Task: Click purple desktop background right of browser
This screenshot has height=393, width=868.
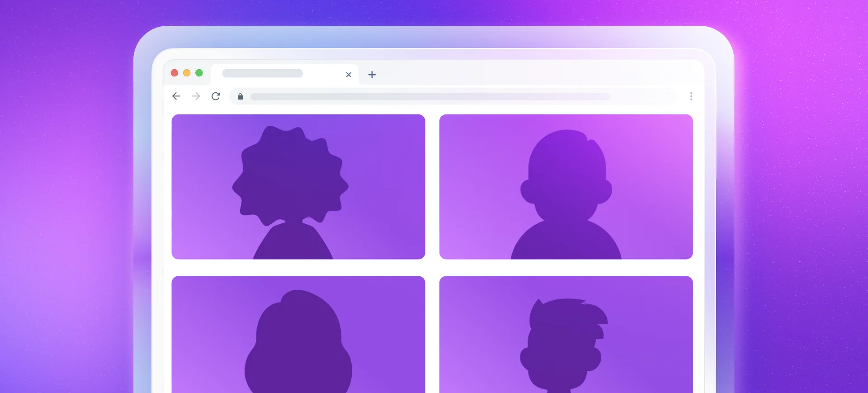Action: (x=800, y=204)
